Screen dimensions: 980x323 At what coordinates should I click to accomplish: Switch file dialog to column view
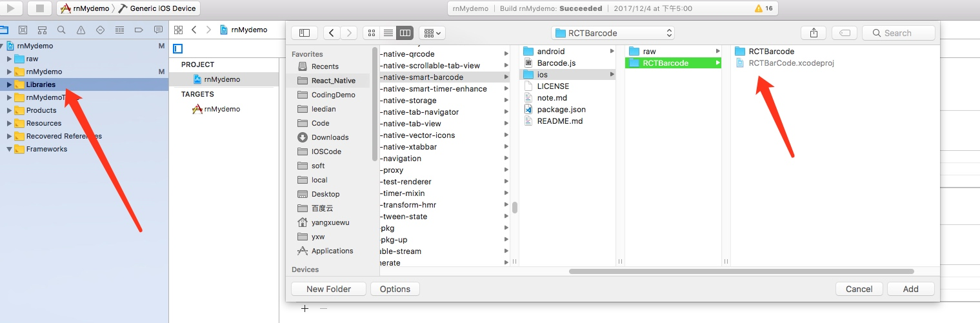[405, 33]
